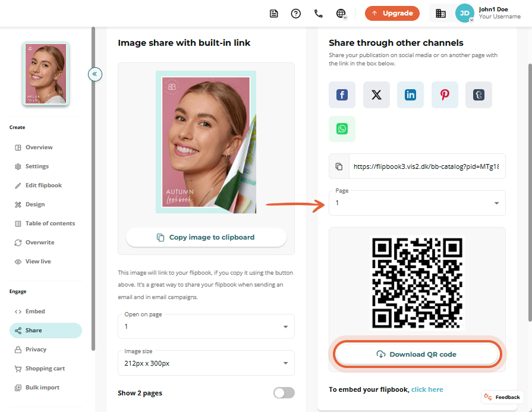Open the Image size dropdown
This screenshot has width=532, height=412.
[x=206, y=363]
